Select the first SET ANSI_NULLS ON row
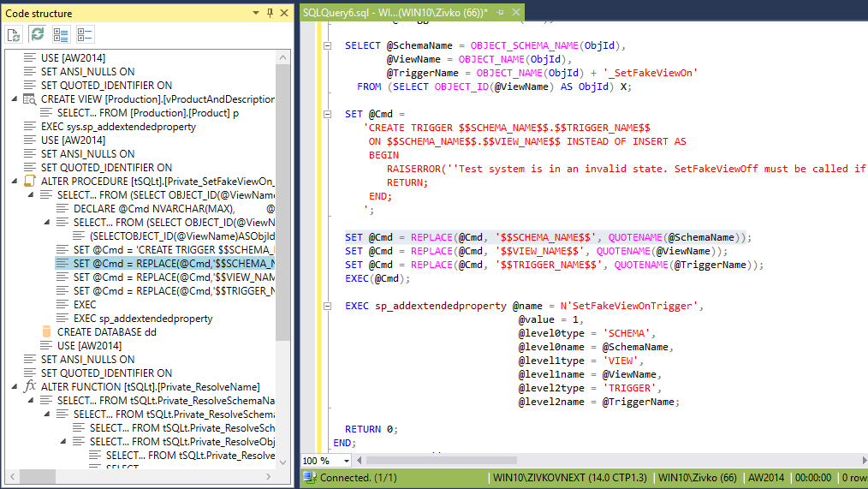Image resolution: width=868 pixels, height=489 pixels. (87, 71)
